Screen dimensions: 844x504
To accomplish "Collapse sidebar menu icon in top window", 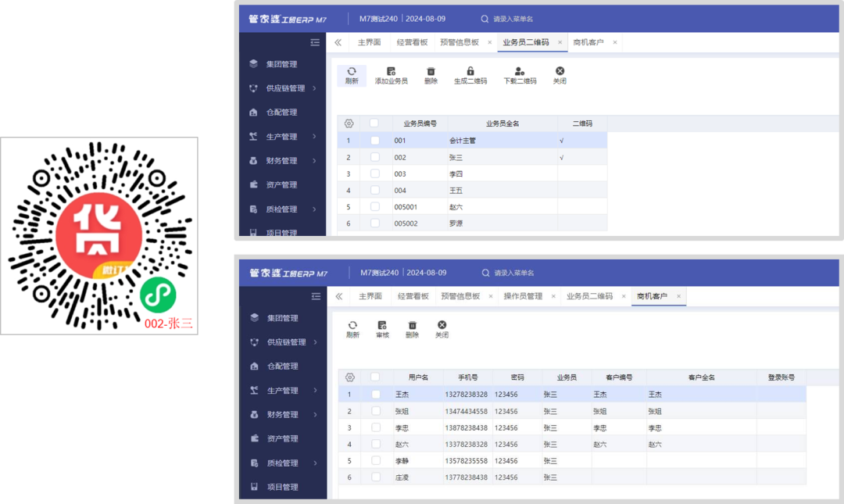I will 315,42.
